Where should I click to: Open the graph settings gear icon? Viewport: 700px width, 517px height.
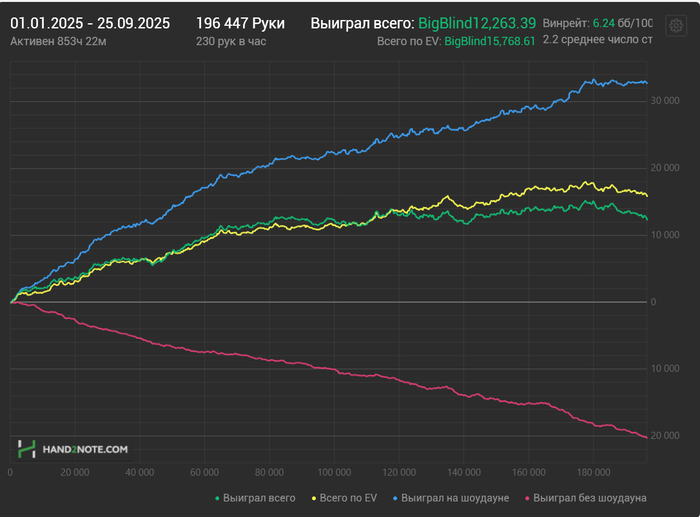point(676,26)
